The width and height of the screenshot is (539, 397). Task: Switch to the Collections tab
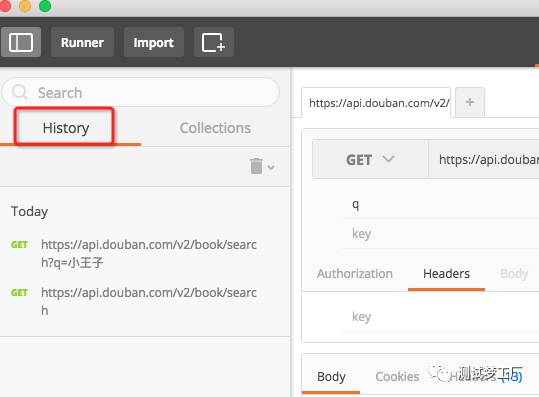[x=215, y=128]
